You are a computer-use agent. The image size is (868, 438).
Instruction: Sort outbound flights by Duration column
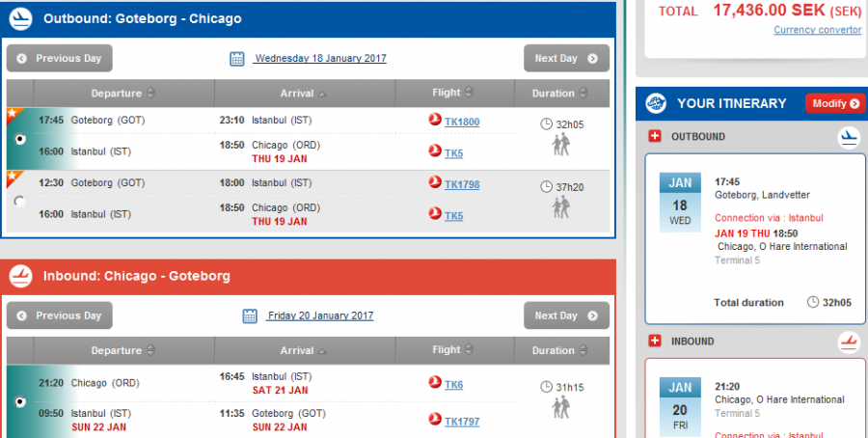559,94
